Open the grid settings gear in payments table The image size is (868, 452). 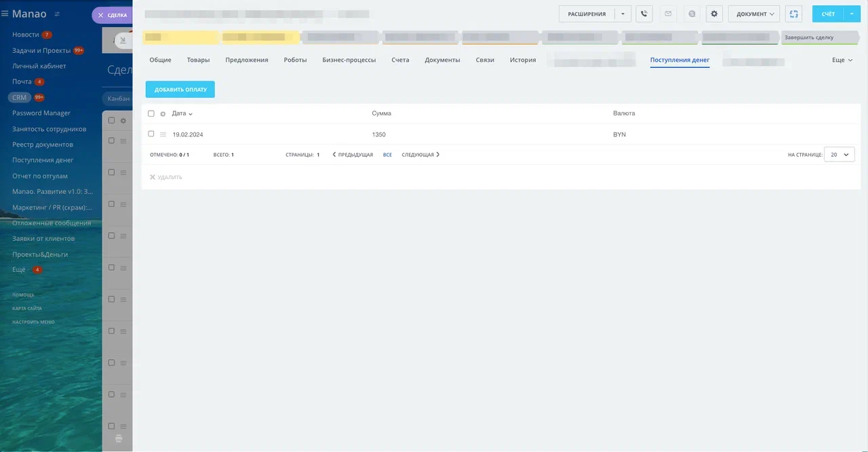click(163, 114)
